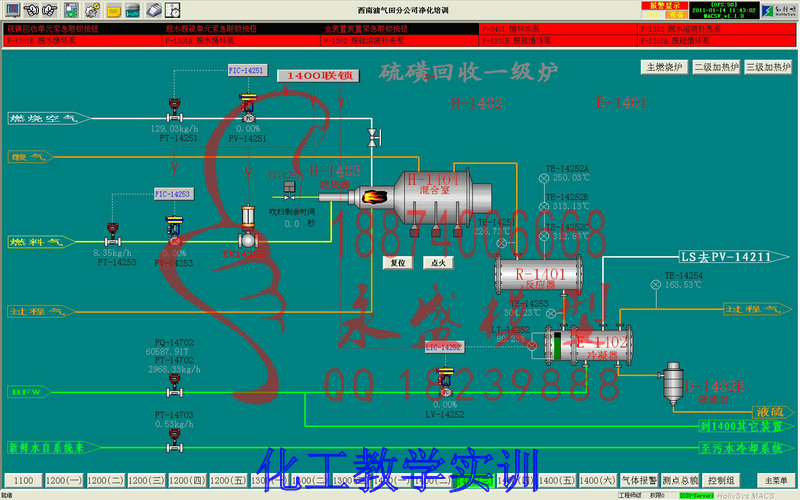Click the TE-14254 temperature sensor symbol
800x500 pixels.
[656, 285]
